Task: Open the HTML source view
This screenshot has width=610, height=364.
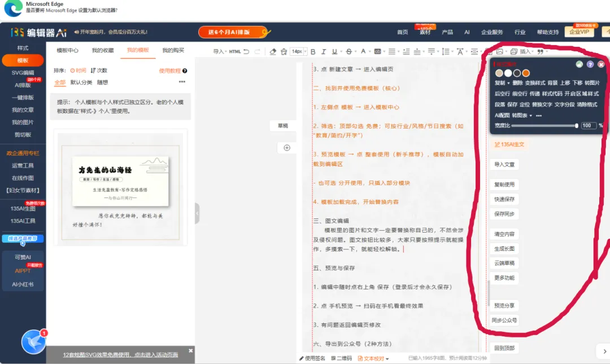Action: tap(235, 51)
